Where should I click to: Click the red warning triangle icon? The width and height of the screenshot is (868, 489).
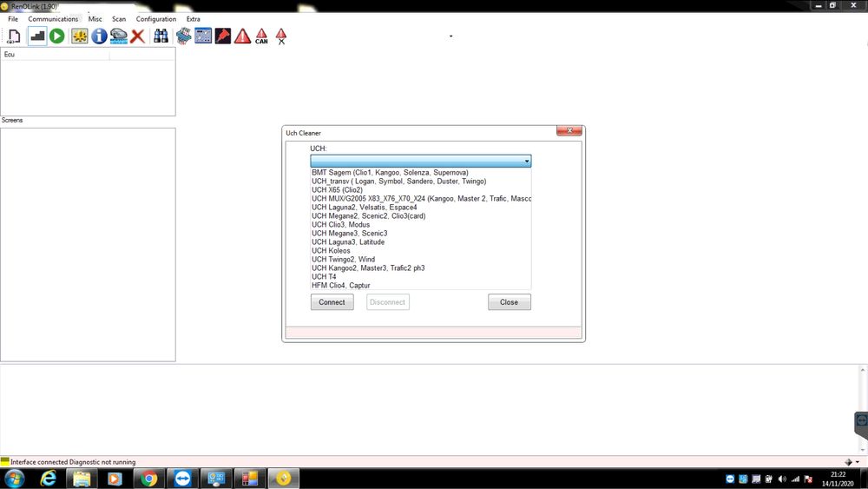point(242,36)
